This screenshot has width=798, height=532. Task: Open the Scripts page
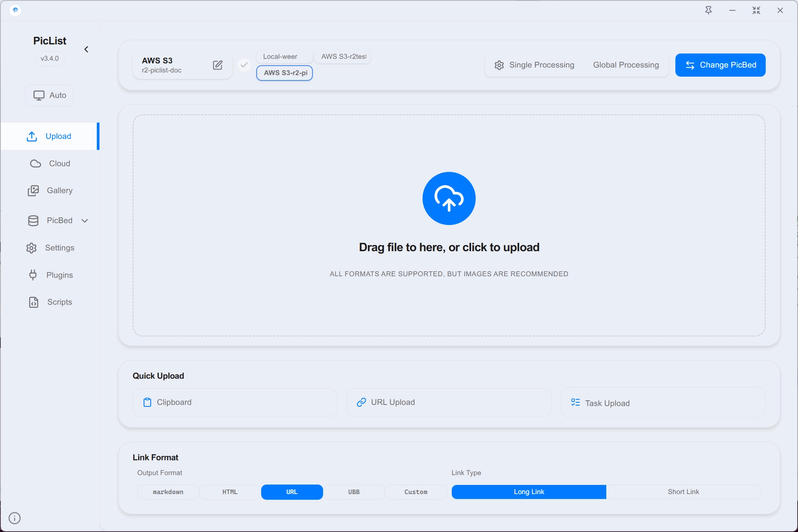point(50,302)
